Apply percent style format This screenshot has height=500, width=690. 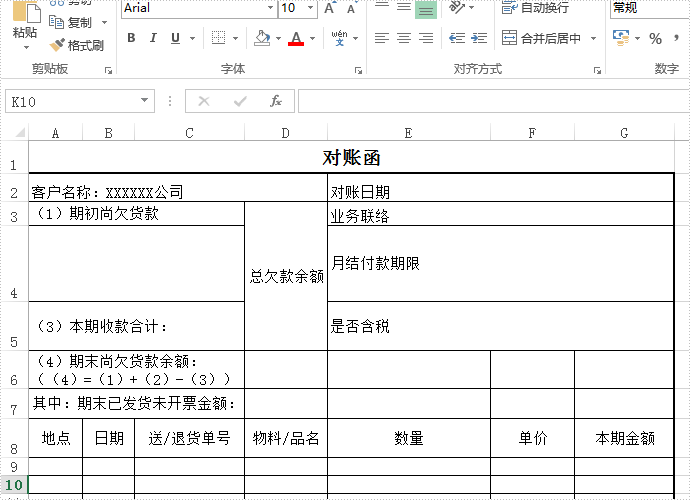point(655,38)
